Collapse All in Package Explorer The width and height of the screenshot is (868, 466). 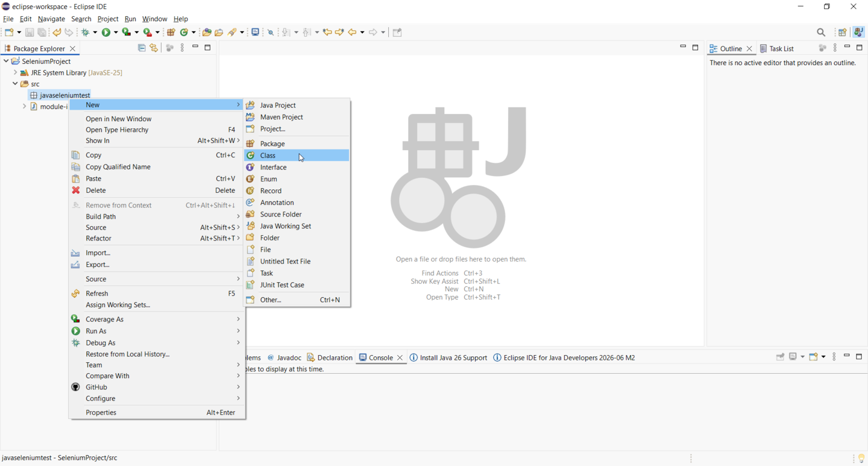[x=142, y=48]
